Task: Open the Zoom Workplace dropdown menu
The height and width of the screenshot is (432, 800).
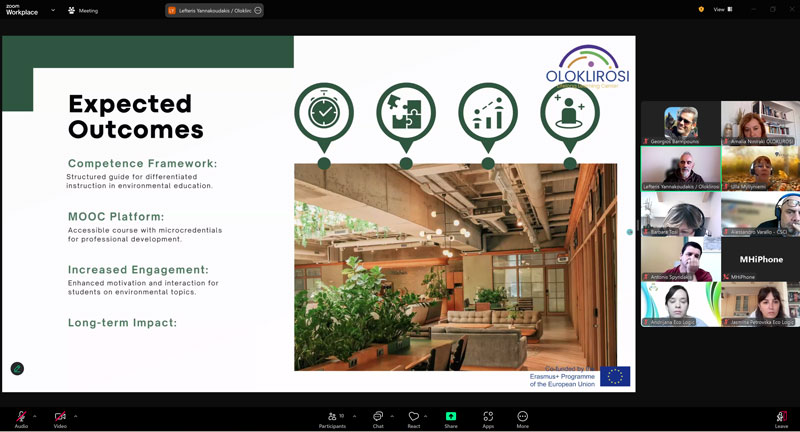Action: pyautogui.click(x=53, y=10)
